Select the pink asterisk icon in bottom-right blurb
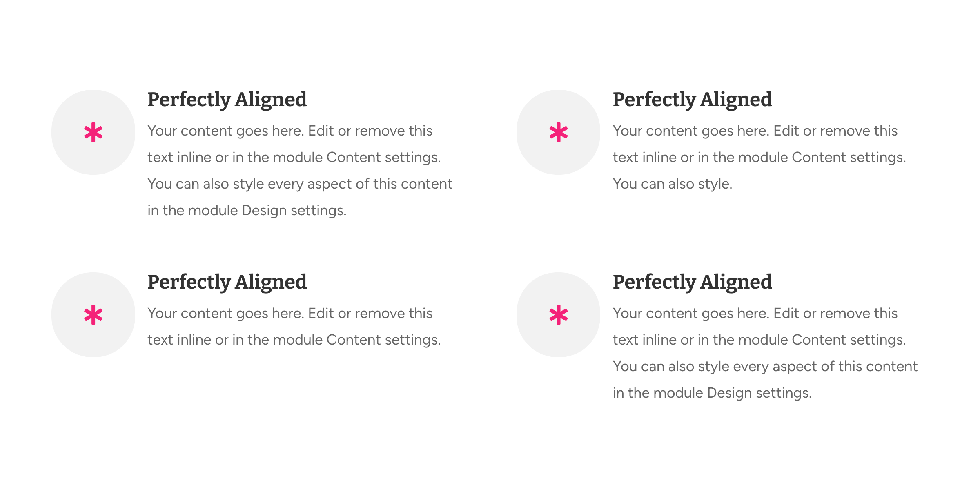 (559, 315)
